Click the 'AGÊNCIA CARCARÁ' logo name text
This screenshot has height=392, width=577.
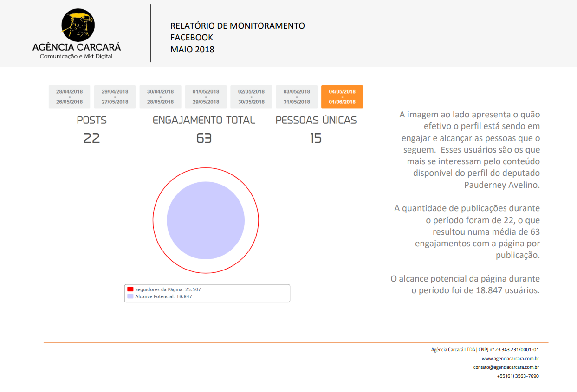pos(77,47)
